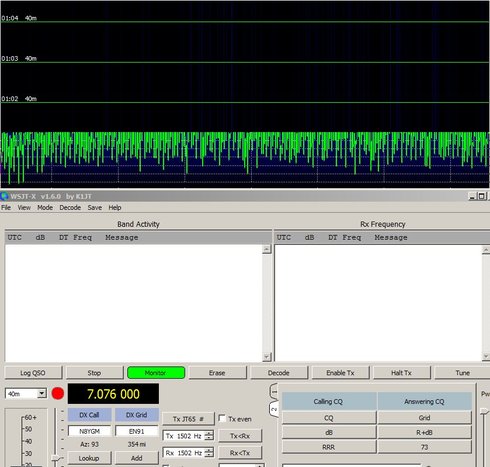Open the Help menu
Screen dimensions: 490x467
pyautogui.click(x=115, y=208)
